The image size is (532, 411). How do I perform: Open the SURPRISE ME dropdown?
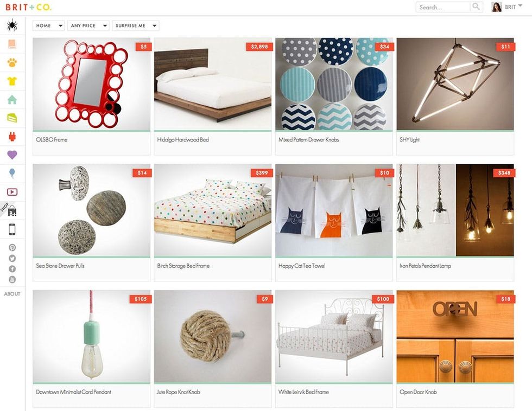pos(135,25)
